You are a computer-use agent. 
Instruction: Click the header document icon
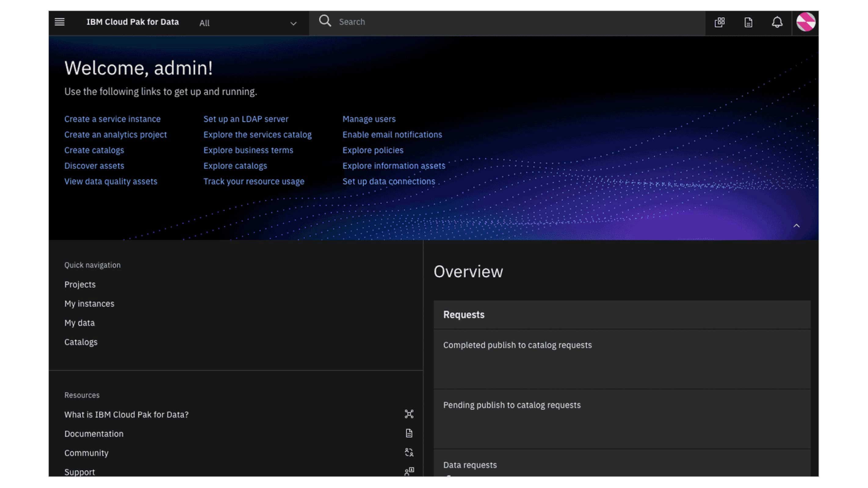point(748,22)
